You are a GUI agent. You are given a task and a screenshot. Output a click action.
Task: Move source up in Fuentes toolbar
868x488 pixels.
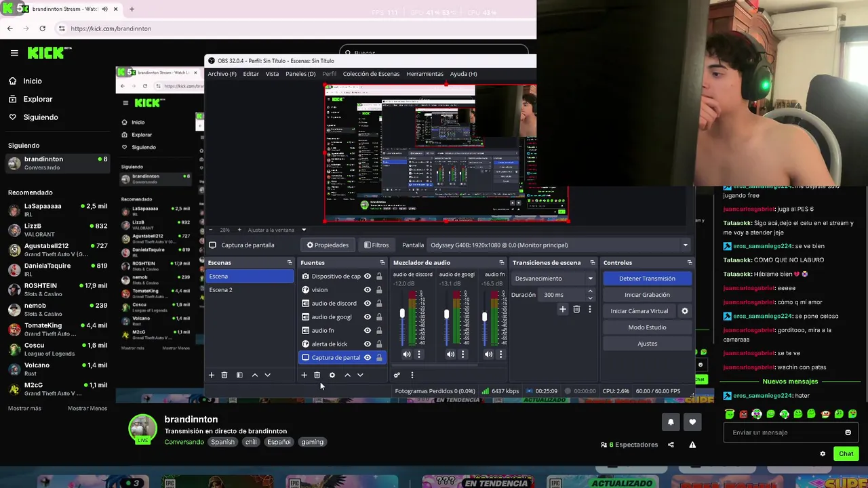347,375
